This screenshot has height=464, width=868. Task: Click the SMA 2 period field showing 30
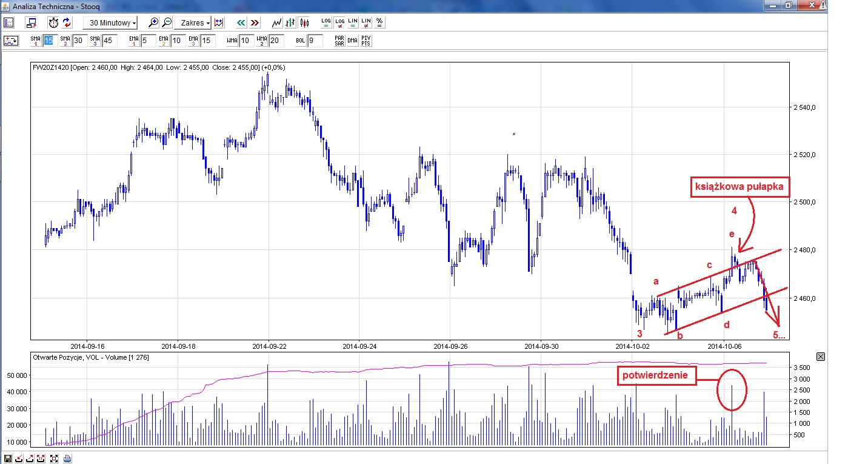pyautogui.click(x=79, y=41)
